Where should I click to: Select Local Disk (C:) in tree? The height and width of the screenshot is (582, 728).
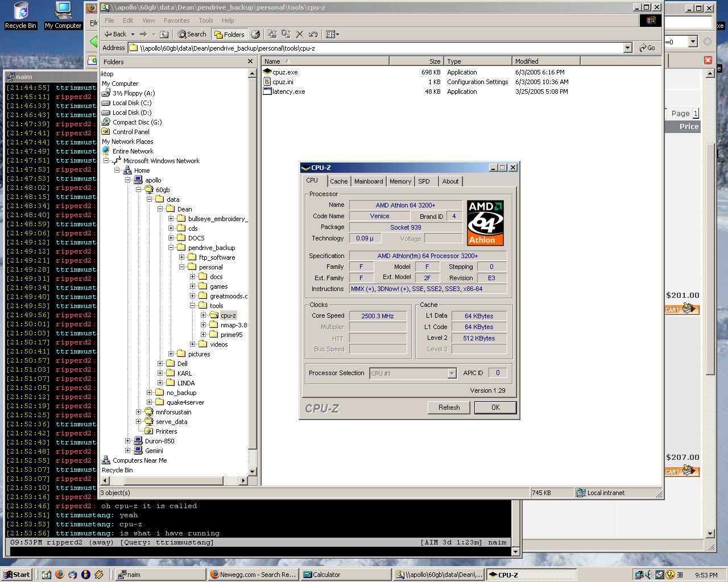pos(131,103)
